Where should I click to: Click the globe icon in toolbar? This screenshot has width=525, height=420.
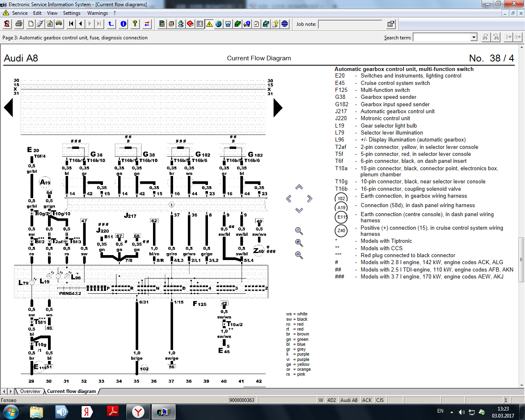219,24
